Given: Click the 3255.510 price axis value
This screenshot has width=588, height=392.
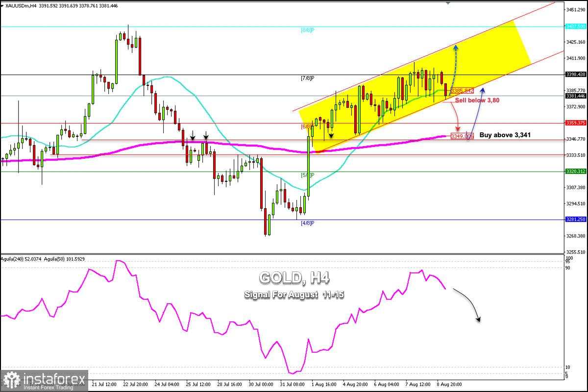Looking at the screenshot, I should point(575,252).
